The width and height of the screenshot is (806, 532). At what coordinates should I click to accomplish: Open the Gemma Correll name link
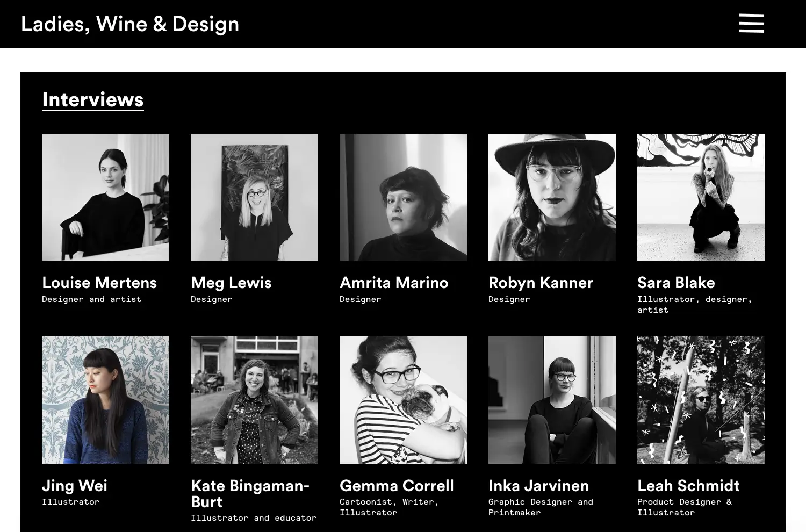click(x=397, y=486)
